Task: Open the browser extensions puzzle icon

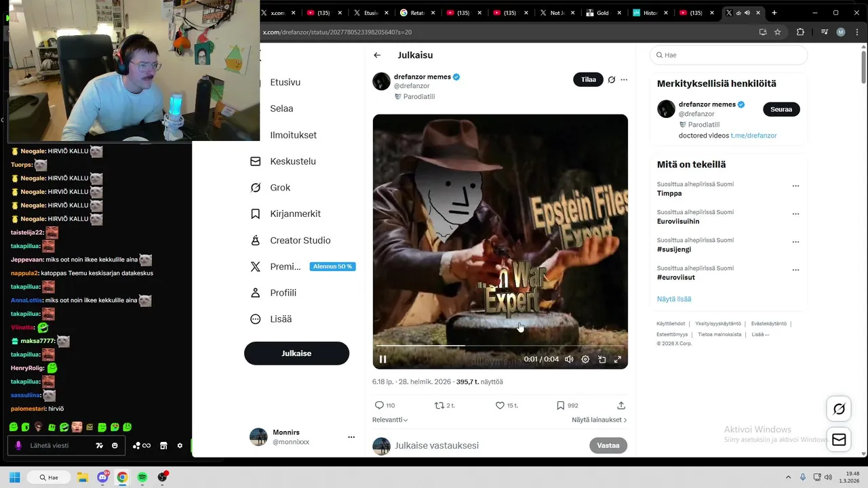Action: click(x=800, y=32)
